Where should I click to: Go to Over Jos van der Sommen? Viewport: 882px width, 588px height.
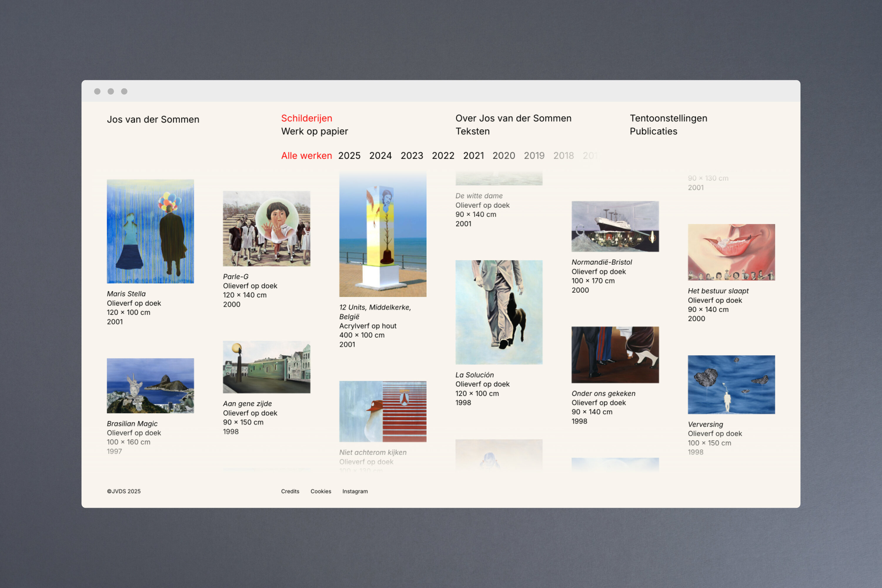click(x=513, y=118)
